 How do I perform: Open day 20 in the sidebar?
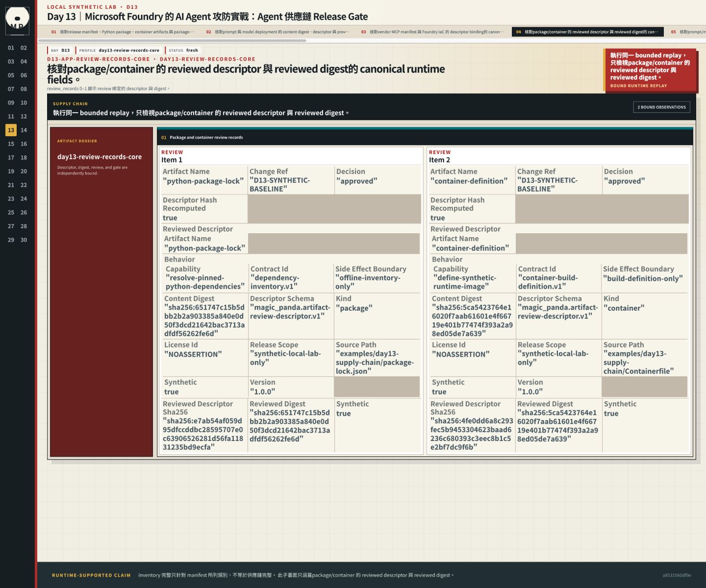[x=24, y=171]
